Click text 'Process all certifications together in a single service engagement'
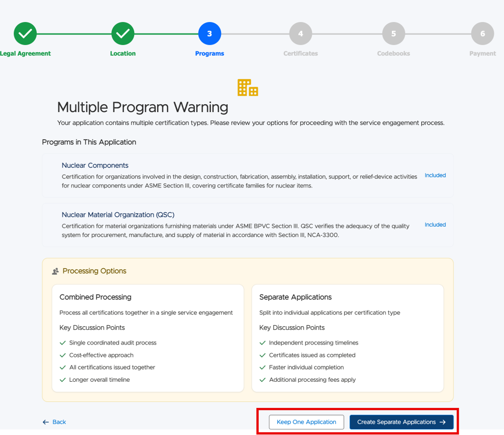504x435 pixels. tap(146, 313)
